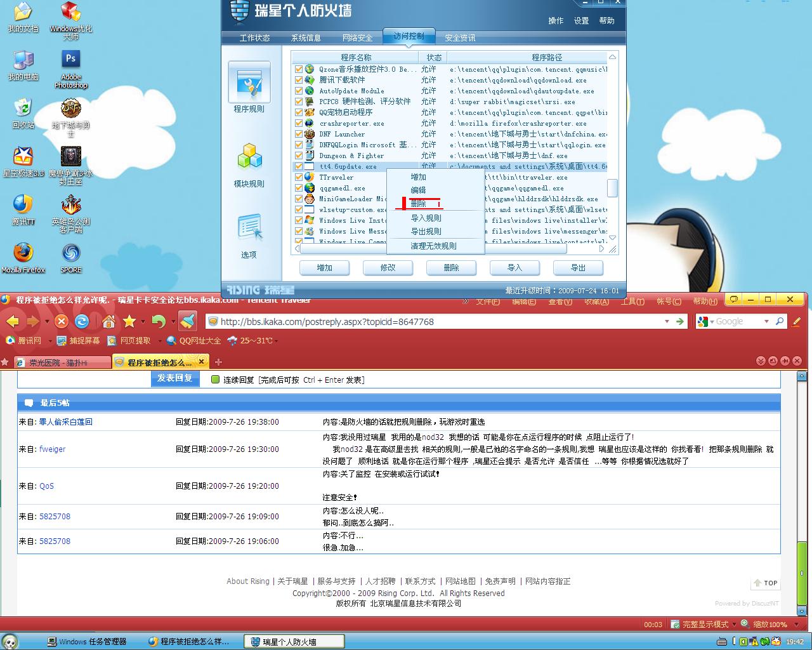Open the 星空极速3.3 desktop shortcut
This screenshot has width=812, height=650.
(23, 161)
